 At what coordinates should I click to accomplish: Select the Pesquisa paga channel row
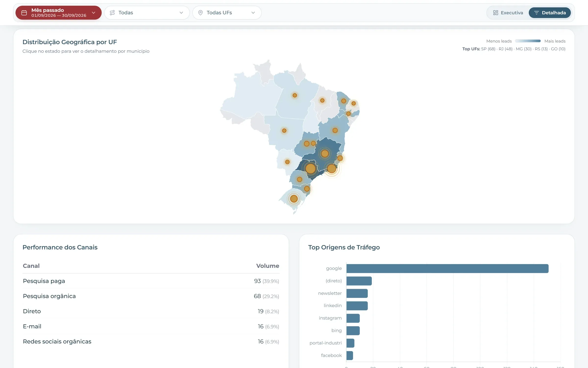[x=151, y=281]
